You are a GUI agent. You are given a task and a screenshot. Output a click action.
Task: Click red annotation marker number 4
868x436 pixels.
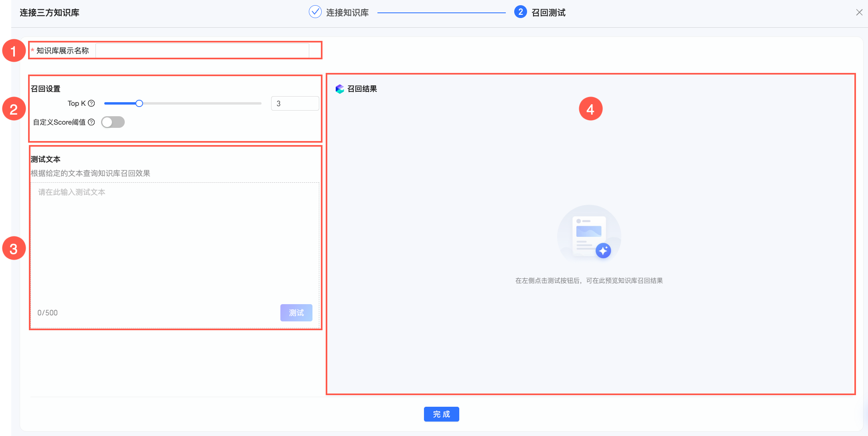[590, 109]
